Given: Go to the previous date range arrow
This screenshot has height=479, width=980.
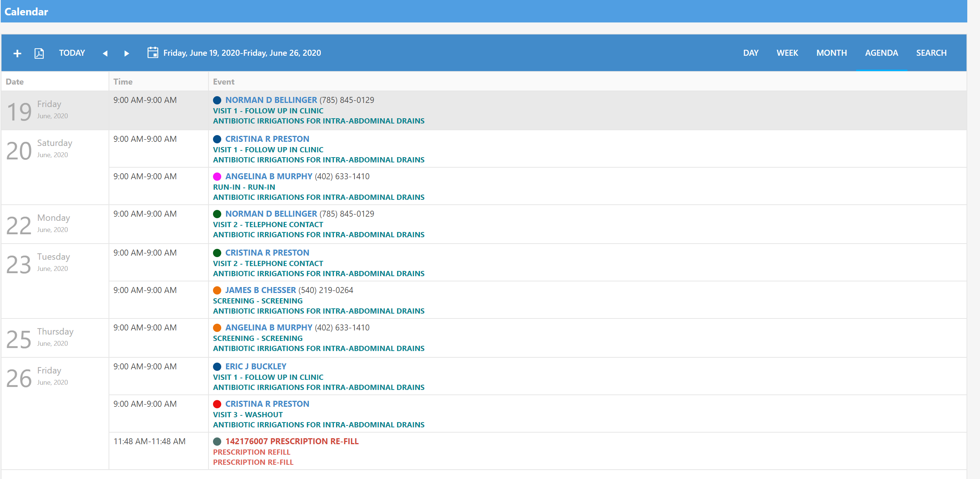Looking at the screenshot, I should [105, 53].
